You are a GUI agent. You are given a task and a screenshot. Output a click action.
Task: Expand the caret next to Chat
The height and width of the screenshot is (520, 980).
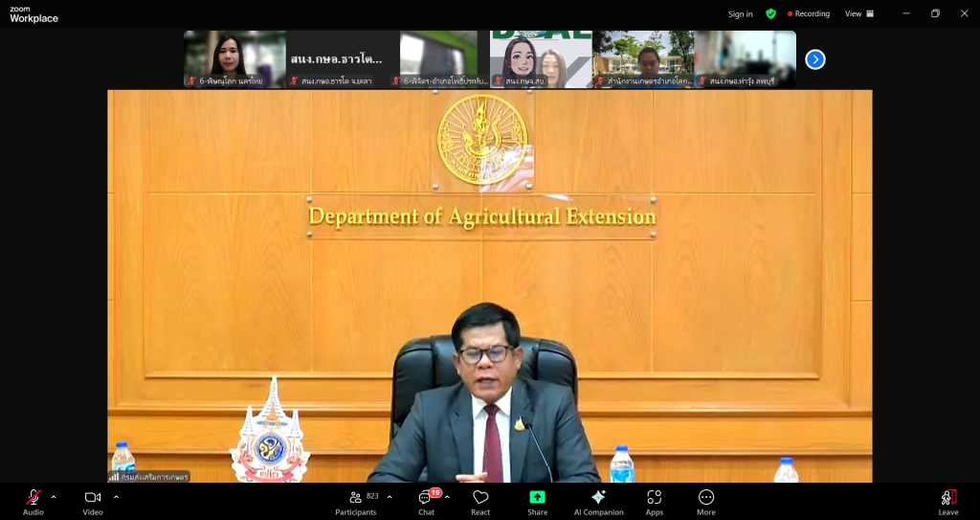pos(447,497)
